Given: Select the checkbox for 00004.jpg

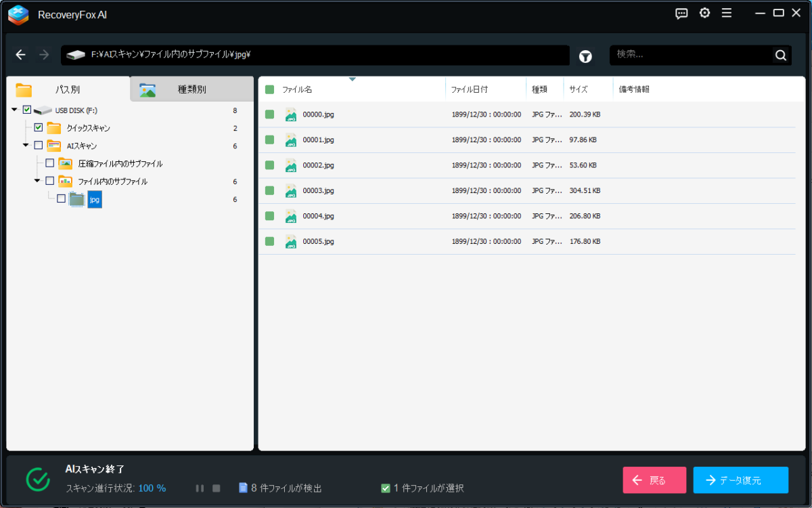Looking at the screenshot, I should 269,216.
